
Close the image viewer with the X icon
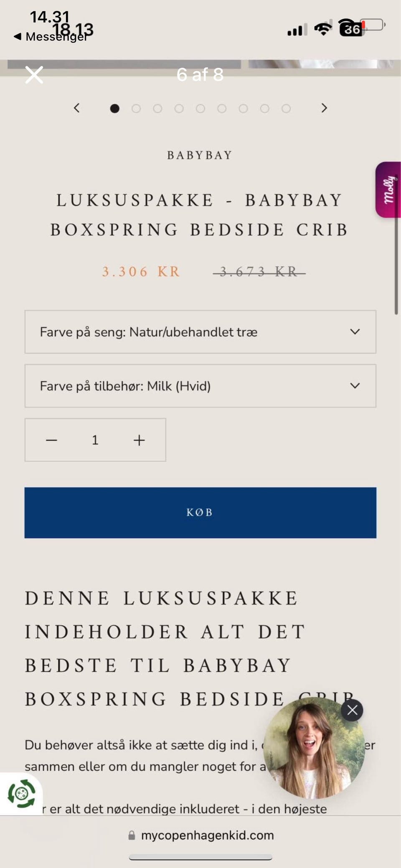(34, 75)
